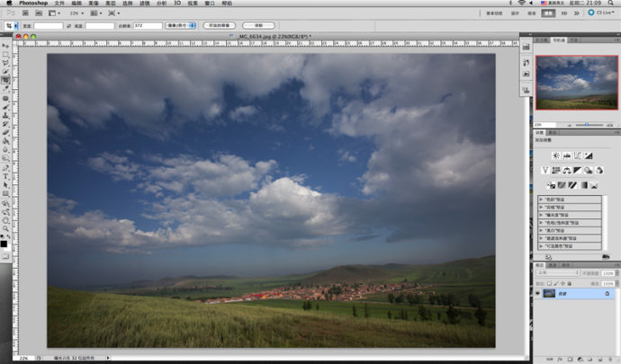
Task: Expand the 曝光度 presets list
Action: point(542,215)
